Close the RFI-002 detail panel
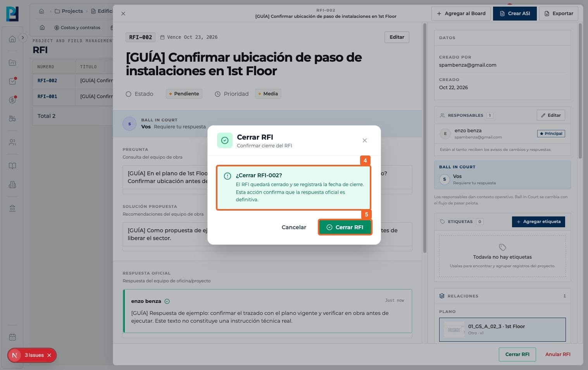The height and width of the screenshot is (370, 588). (123, 14)
